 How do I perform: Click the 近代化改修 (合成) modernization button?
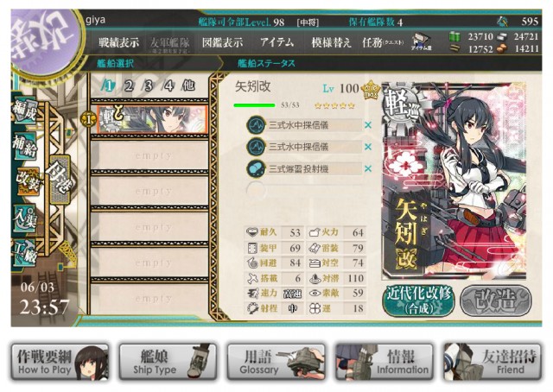coord(418,301)
